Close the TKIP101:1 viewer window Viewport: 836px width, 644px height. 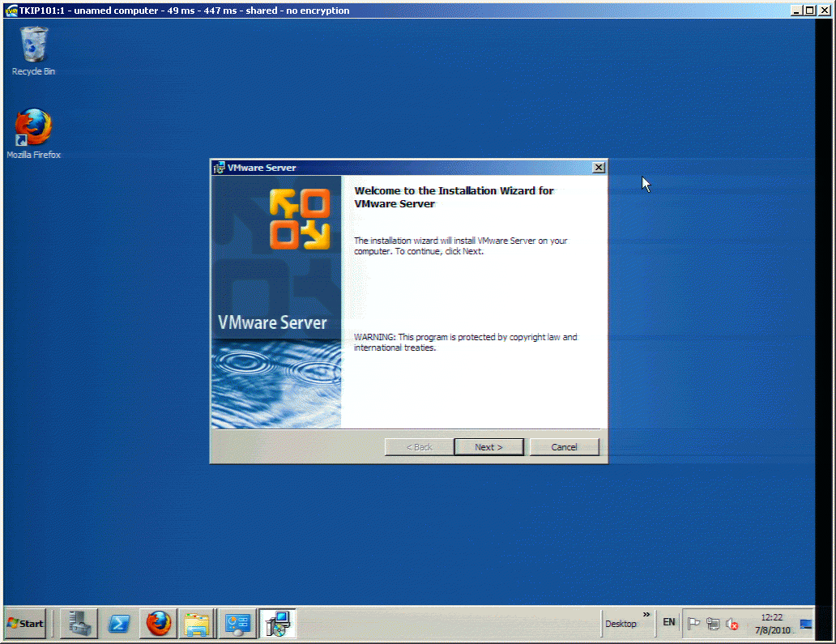tap(825, 11)
